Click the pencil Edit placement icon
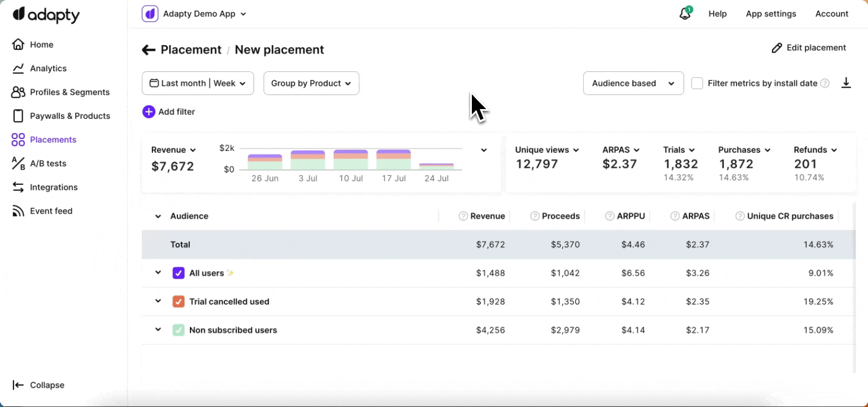This screenshot has width=868, height=407. click(777, 48)
